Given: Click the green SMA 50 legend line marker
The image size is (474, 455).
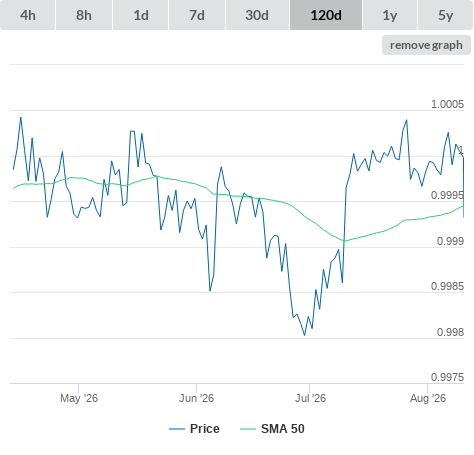Looking at the screenshot, I should point(248,429).
